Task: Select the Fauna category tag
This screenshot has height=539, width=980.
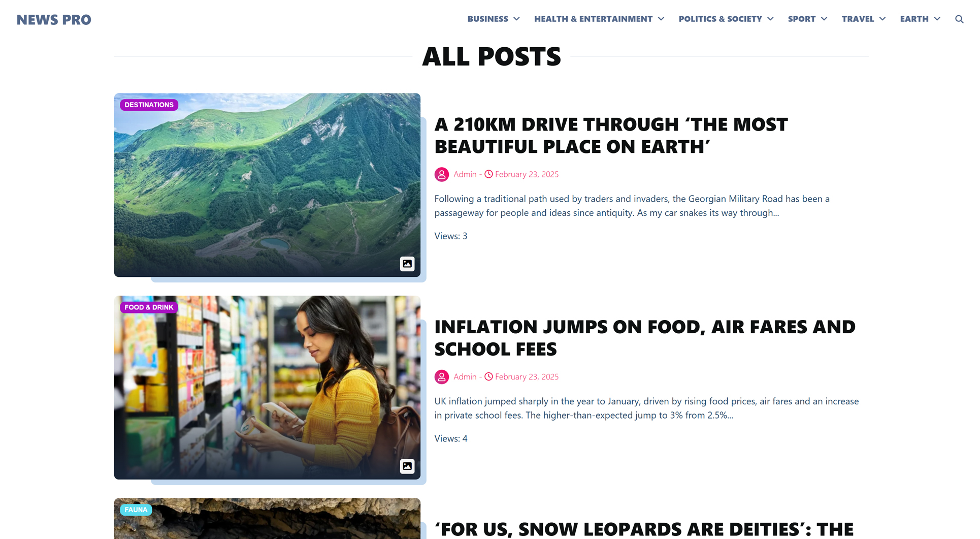Action: coord(136,510)
